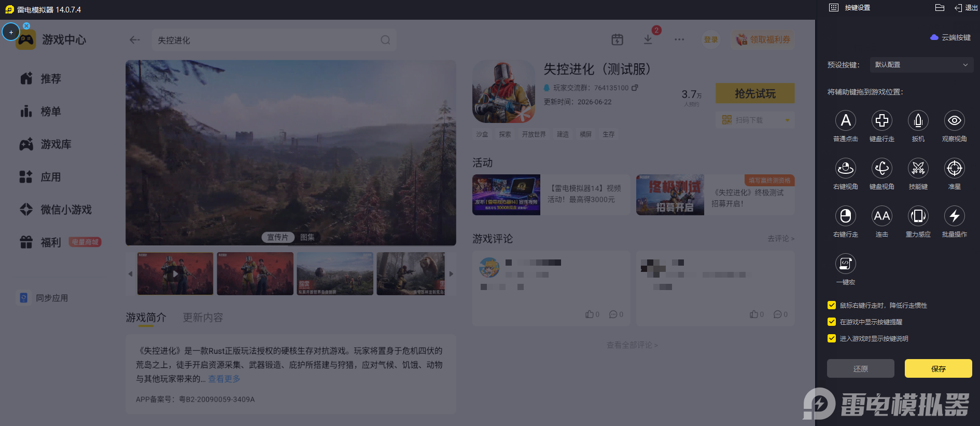The image size is (980, 426).
Task: Switch to the 更新内容 tab
Action: 203,318
